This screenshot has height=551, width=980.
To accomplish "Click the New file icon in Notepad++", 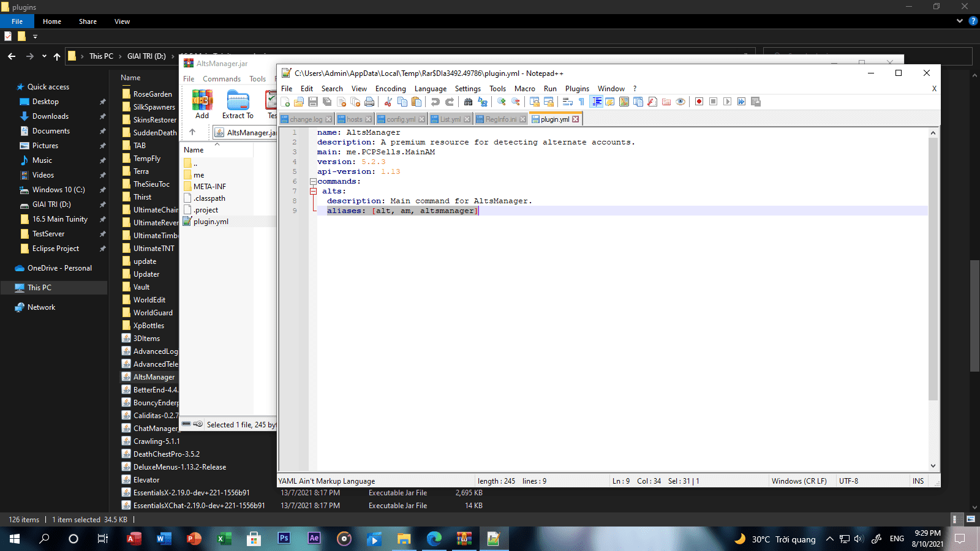I will point(285,102).
